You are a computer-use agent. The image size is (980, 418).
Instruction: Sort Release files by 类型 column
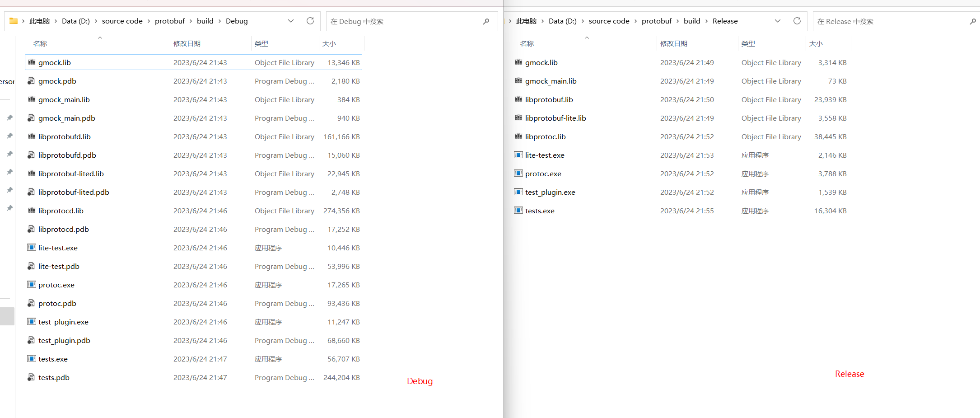coord(748,43)
